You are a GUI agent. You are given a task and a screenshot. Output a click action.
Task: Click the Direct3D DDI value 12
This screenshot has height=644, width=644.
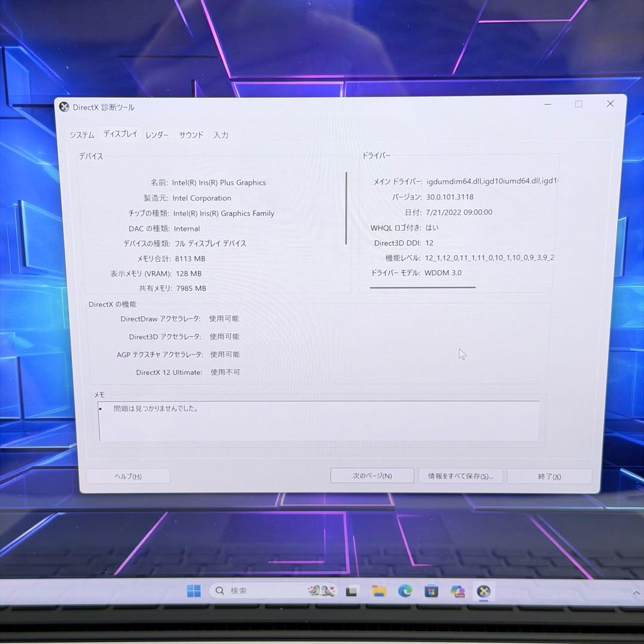click(429, 243)
